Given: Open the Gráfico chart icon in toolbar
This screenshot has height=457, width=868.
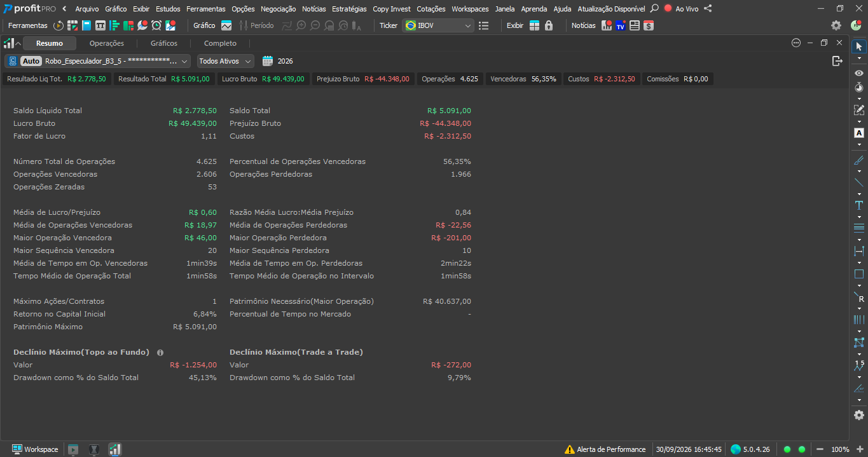Looking at the screenshot, I should click(x=226, y=25).
